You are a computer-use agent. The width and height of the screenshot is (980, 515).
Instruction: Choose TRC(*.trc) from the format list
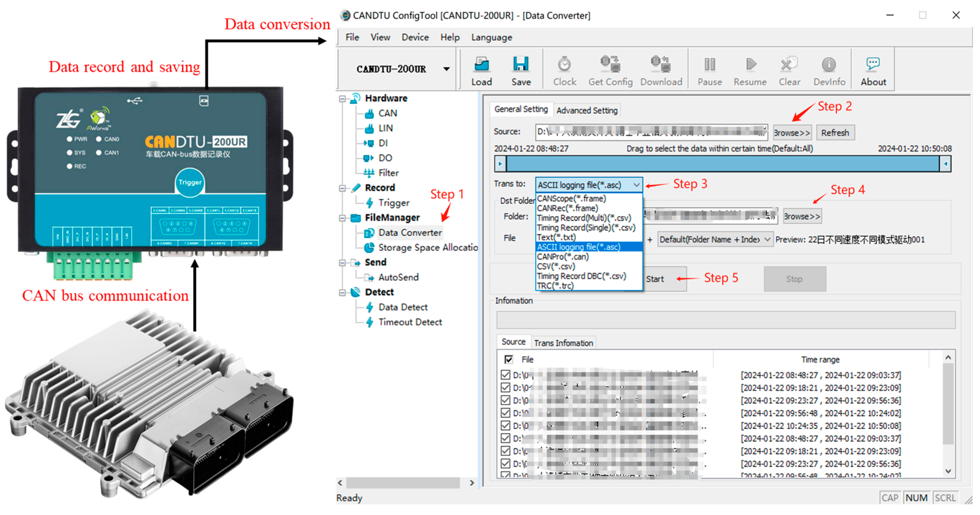pyautogui.click(x=555, y=286)
